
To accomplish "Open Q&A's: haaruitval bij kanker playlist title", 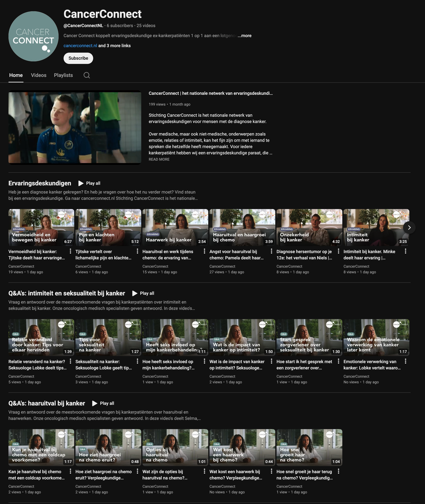I will click(x=47, y=403).
